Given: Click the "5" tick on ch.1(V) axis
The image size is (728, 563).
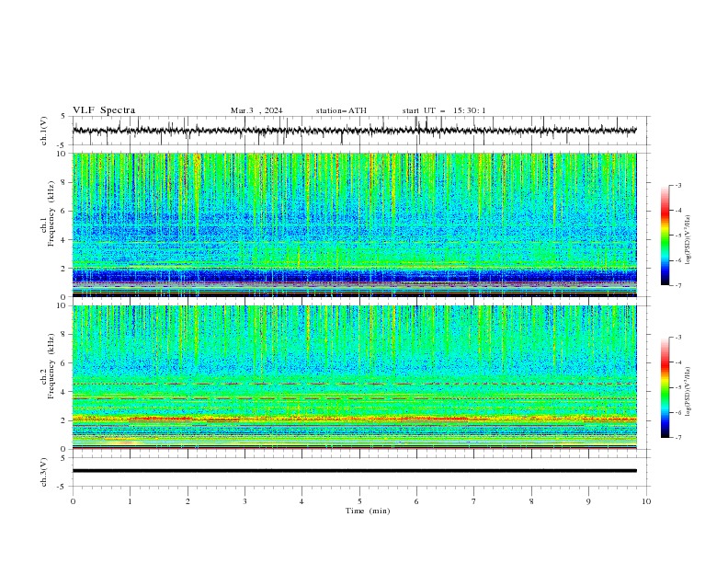Looking at the screenshot, I should tap(63, 116).
